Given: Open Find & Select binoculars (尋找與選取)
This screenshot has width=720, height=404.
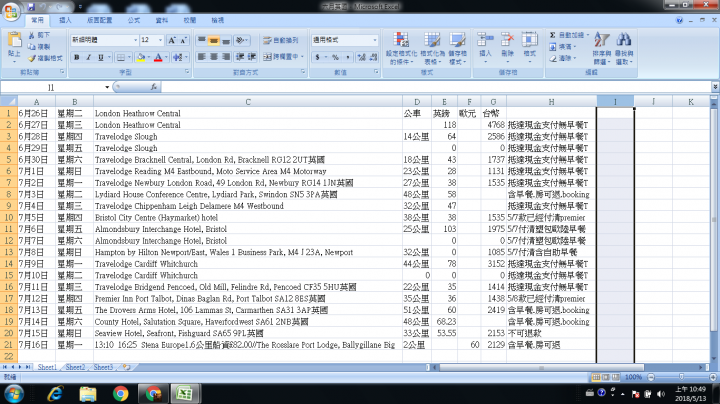Looking at the screenshot, I should tap(624, 48).
